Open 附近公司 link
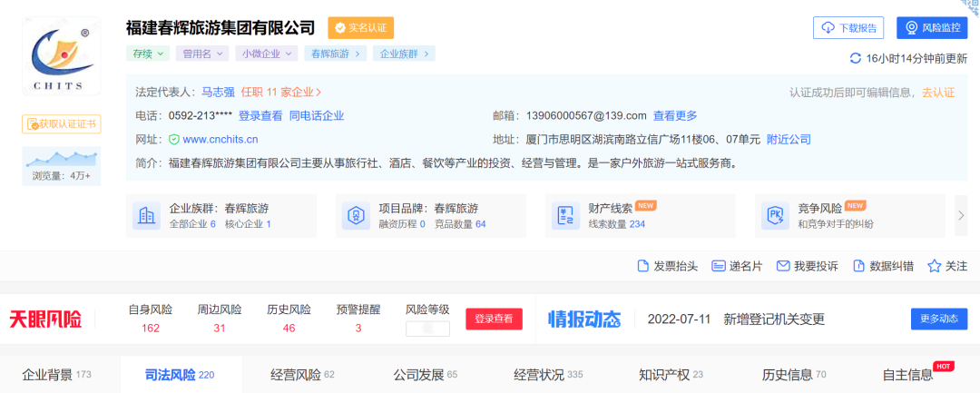The image size is (980, 393). pos(789,140)
